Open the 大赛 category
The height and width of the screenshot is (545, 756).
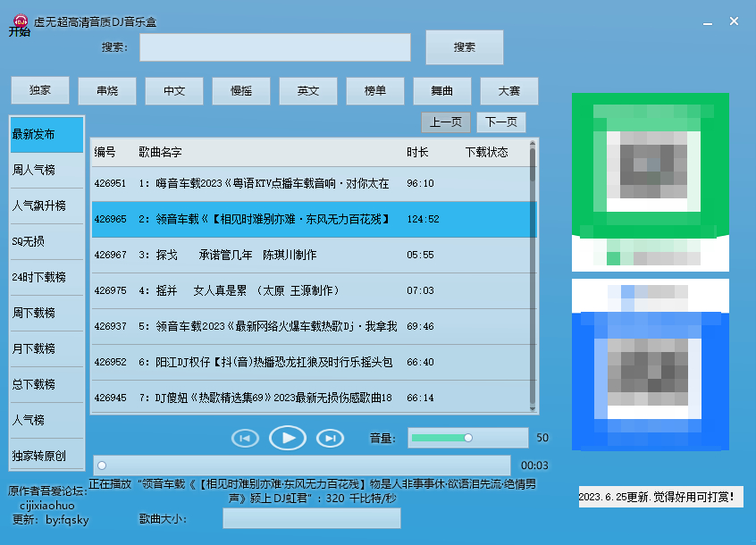click(x=509, y=90)
